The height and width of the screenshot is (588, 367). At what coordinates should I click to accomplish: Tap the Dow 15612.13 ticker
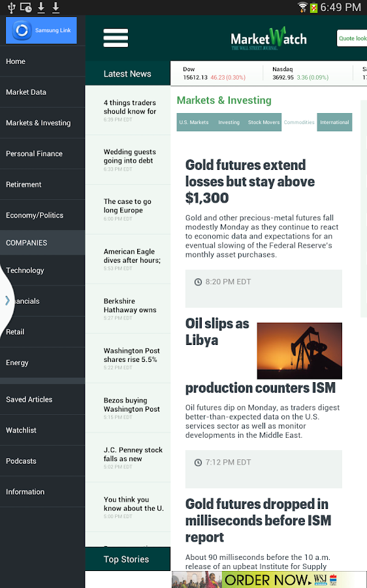coord(214,73)
